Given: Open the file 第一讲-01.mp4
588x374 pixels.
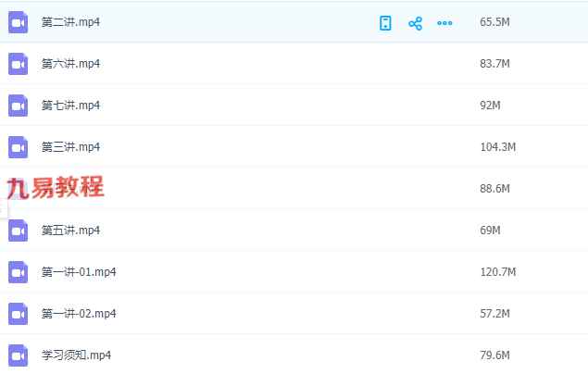Looking at the screenshot, I should coord(79,271).
